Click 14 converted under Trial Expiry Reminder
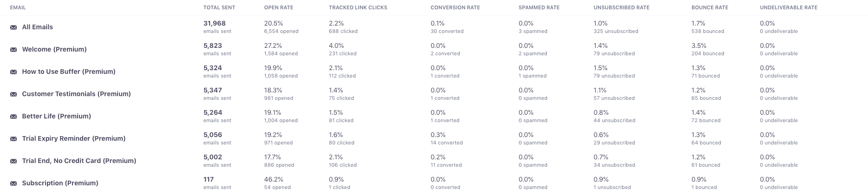Viewport: 868px width, 196px height. [447, 143]
